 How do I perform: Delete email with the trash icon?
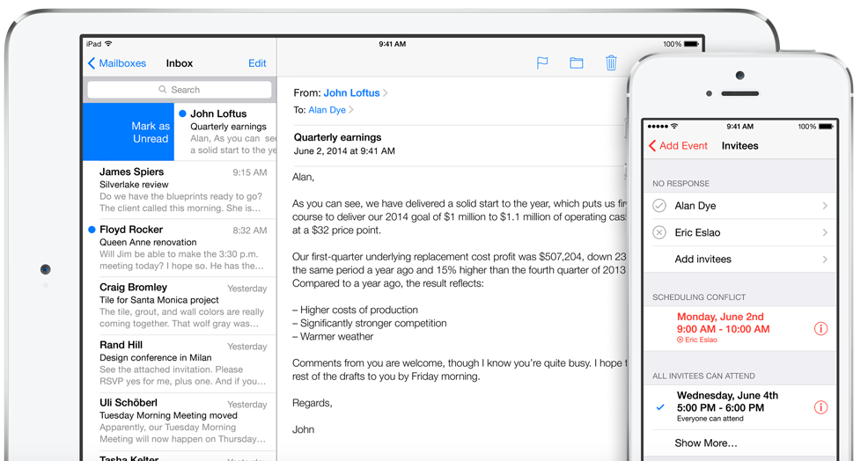tap(611, 62)
